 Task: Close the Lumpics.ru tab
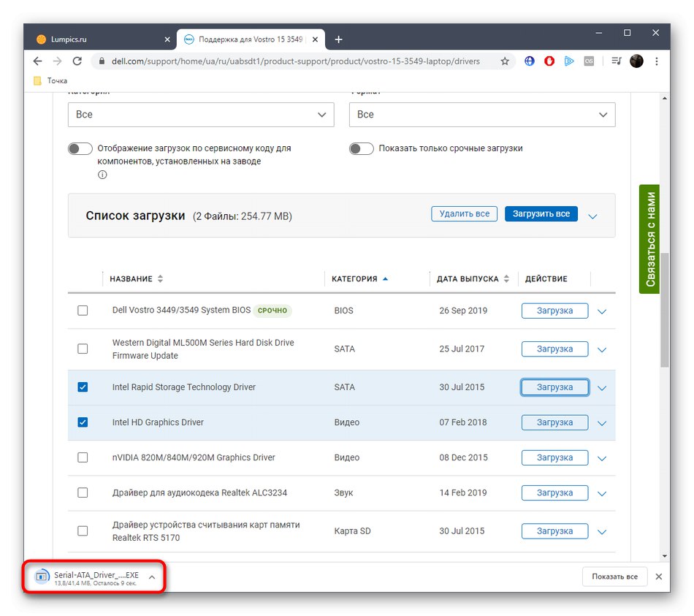[167, 39]
